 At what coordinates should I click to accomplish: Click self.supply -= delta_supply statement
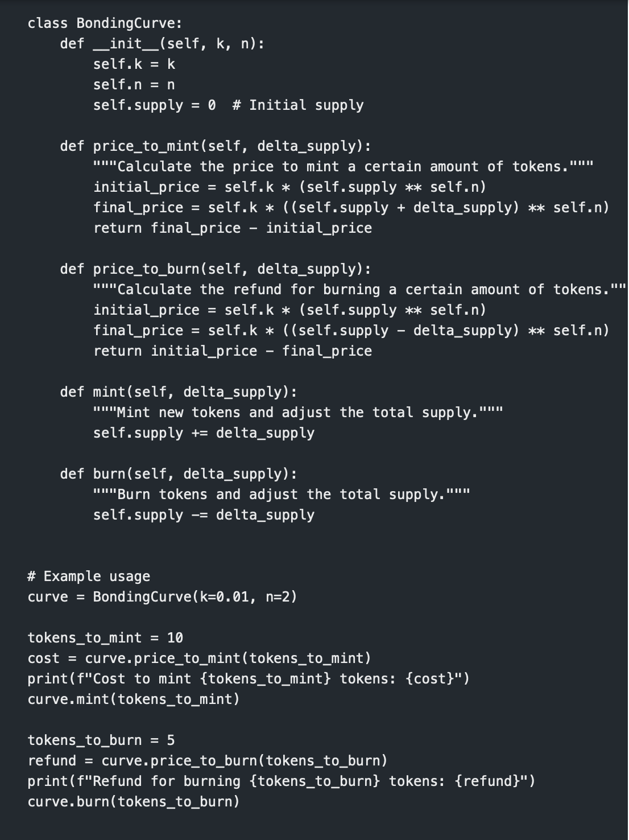(204, 515)
